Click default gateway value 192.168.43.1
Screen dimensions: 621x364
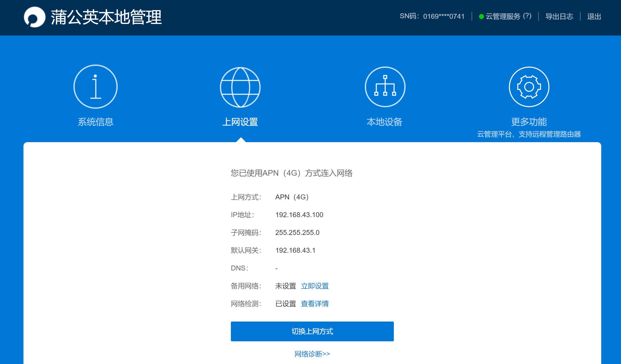click(x=295, y=250)
